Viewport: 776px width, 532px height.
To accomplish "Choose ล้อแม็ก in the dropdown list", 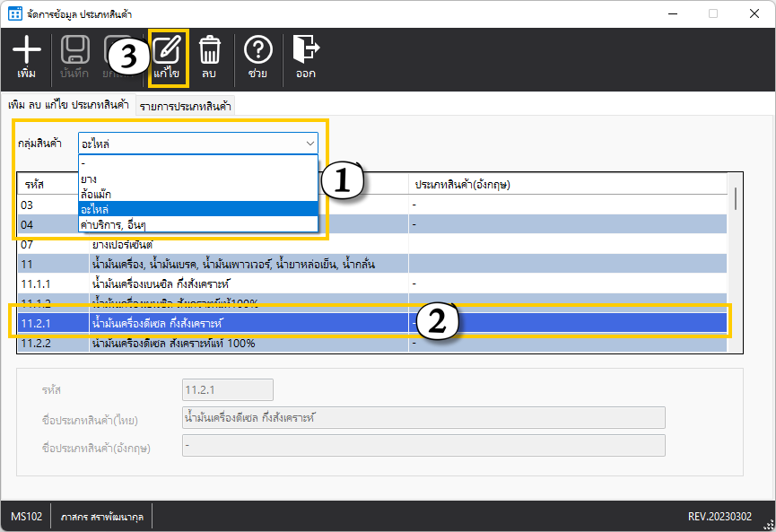I will pyautogui.click(x=96, y=194).
